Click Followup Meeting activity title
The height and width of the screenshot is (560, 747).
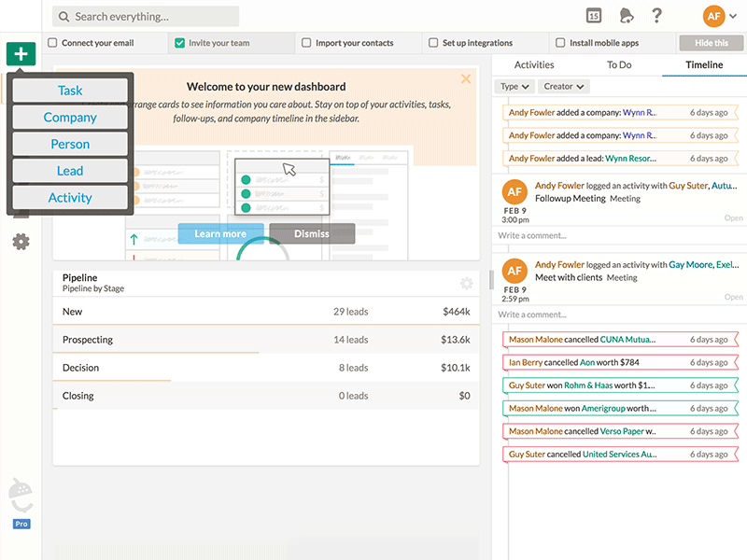[570, 198]
